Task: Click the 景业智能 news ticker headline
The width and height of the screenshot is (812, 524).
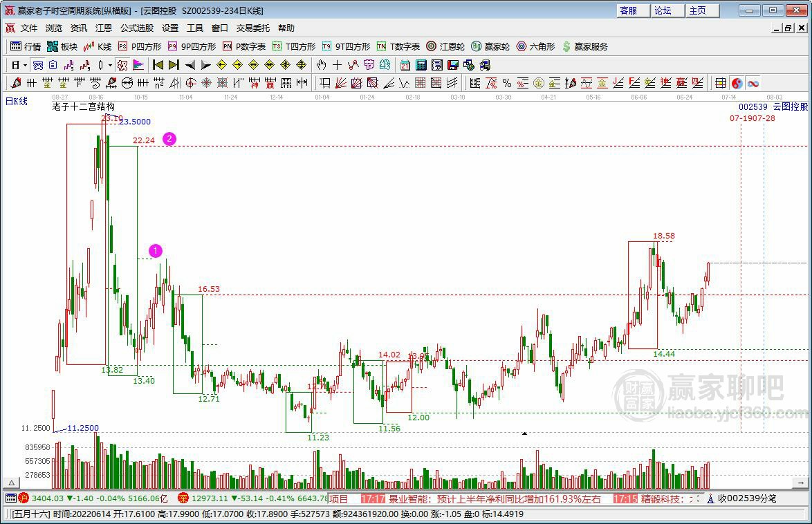Action: point(495,499)
